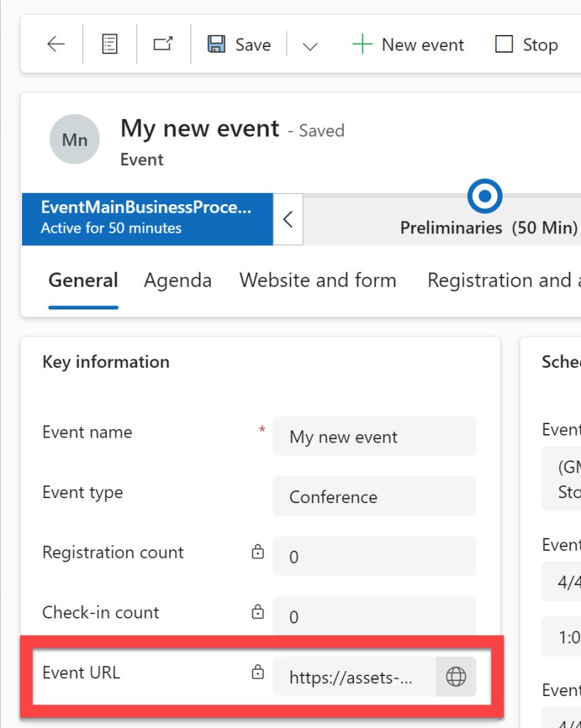Click the Save floppy disk icon
The image size is (581, 728).
216,45
